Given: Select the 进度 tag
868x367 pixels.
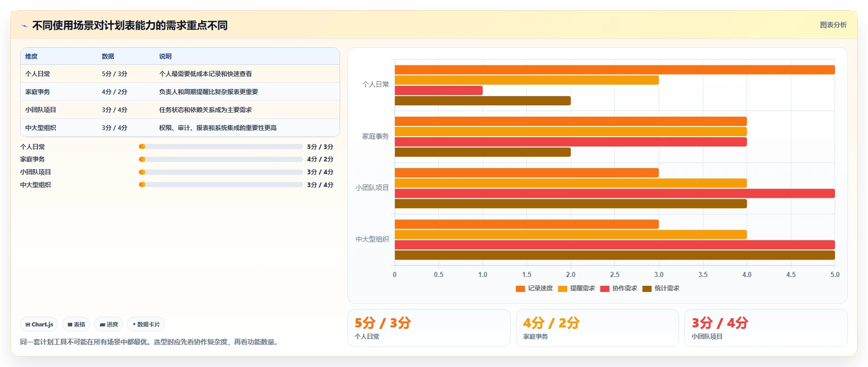Looking at the screenshot, I should (x=109, y=324).
